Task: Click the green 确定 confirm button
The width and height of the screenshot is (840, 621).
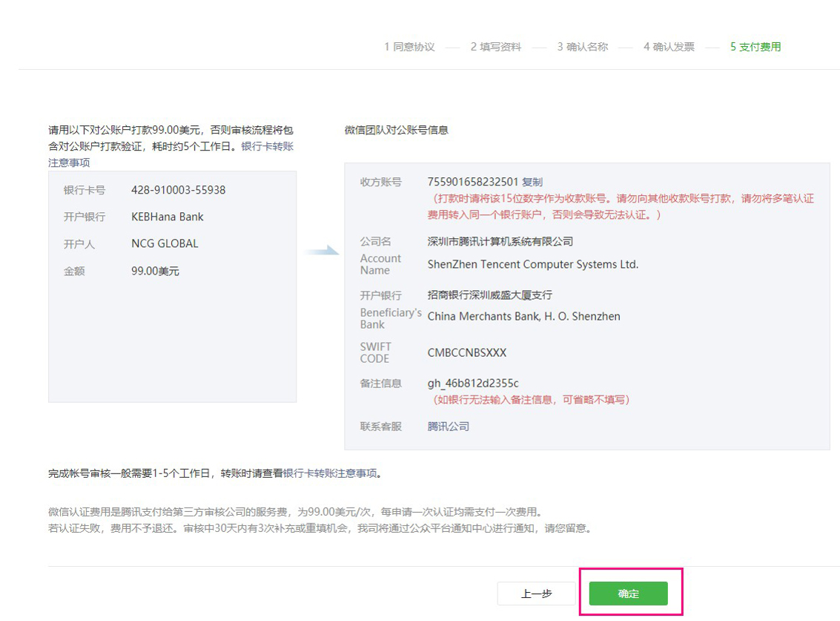Action: 628,593
